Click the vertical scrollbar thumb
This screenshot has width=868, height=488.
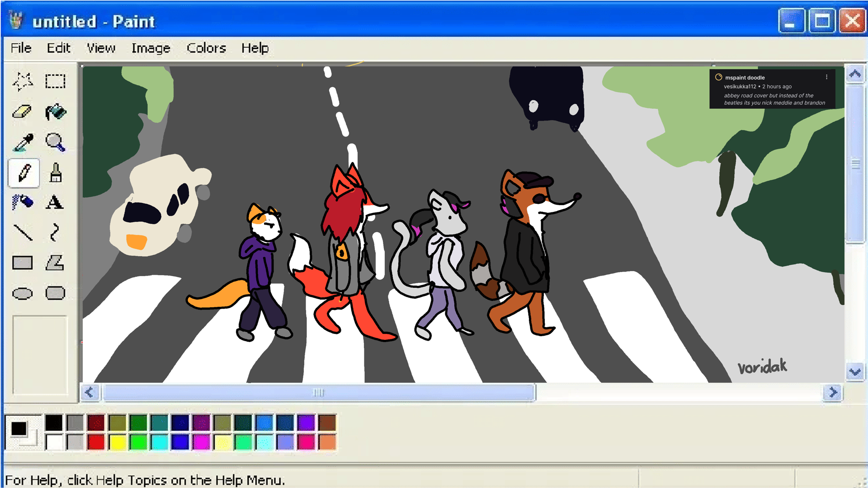click(x=855, y=164)
